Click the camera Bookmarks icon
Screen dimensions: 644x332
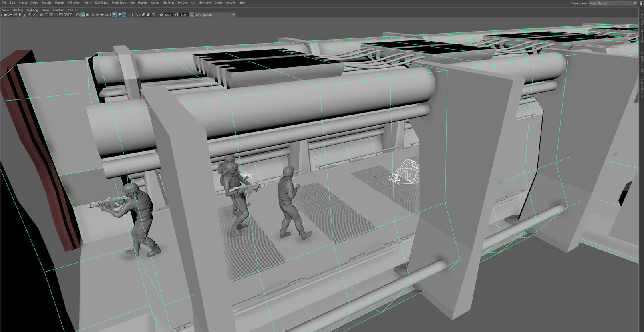[20, 15]
